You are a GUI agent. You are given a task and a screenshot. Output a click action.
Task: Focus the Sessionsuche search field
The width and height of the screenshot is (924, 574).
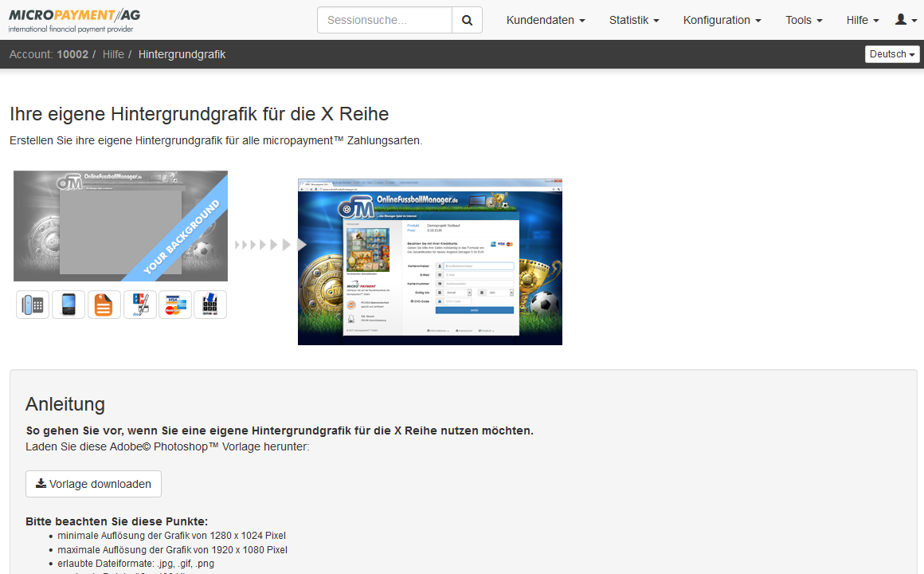tap(385, 20)
